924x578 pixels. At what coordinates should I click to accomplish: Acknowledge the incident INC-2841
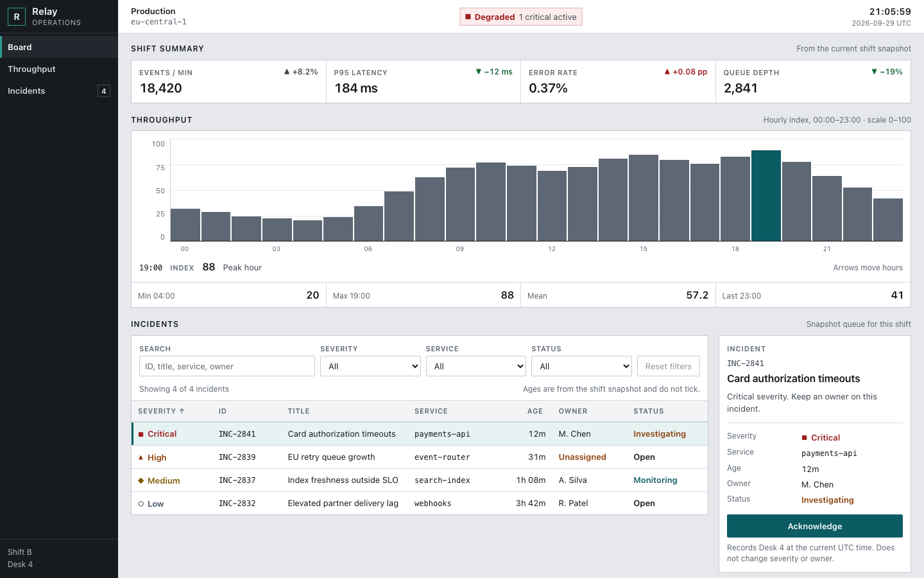pos(815,526)
